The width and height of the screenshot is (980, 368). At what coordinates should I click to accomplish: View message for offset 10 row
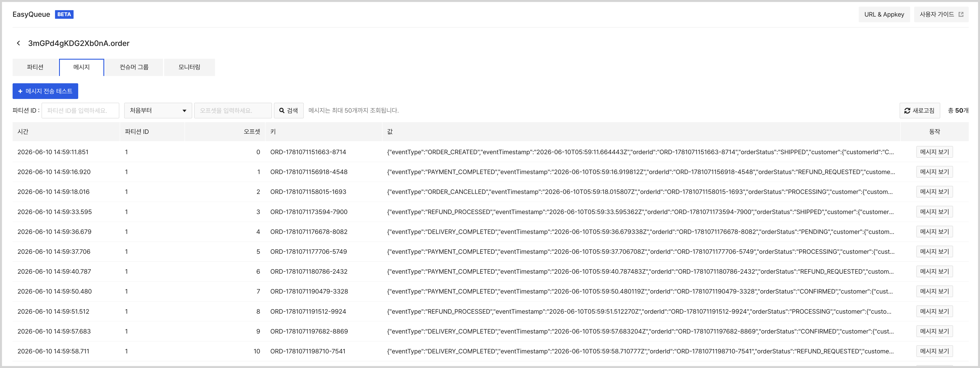point(934,351)
